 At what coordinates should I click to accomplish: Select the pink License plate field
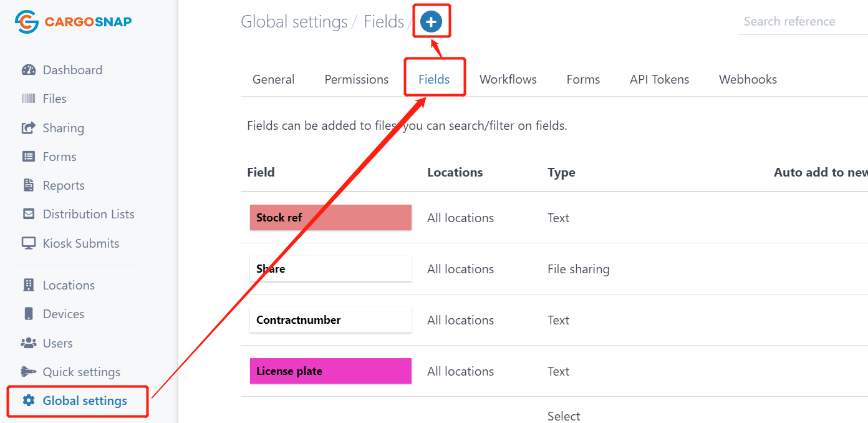pyautogui.click(x=330, y=371)
